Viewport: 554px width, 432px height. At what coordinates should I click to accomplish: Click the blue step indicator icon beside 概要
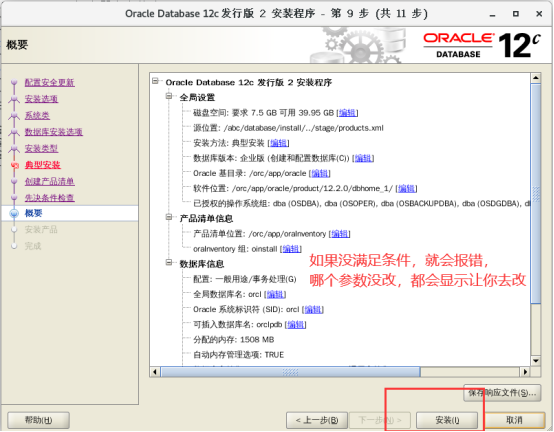pyautogui.click(x=14, y=213)
